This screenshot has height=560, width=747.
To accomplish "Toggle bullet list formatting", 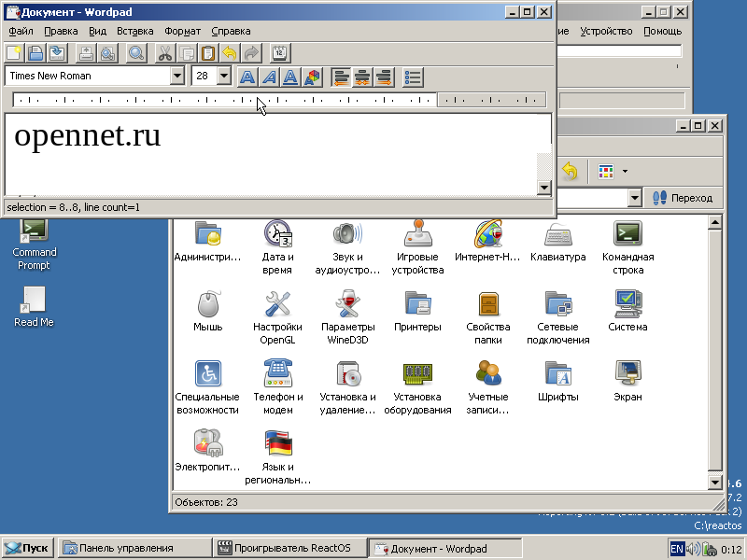I will click(x=413, y=77).
